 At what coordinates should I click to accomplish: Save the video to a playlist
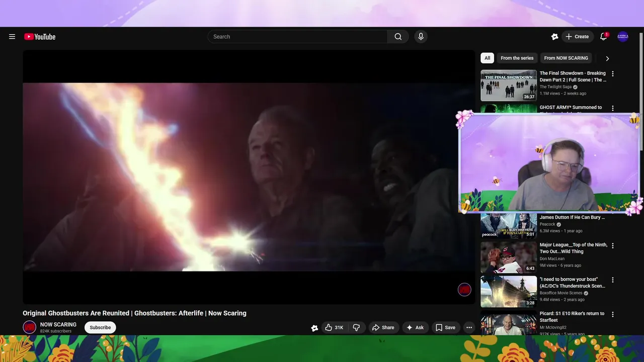[x=445, y=327]
